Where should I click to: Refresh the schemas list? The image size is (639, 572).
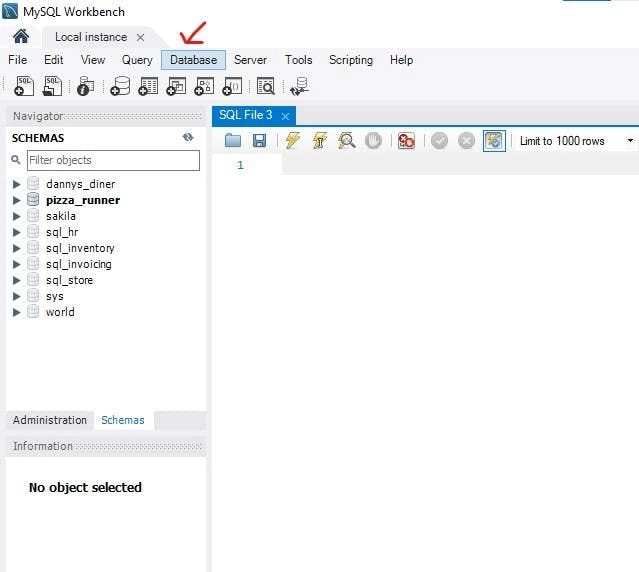[x=188, y=138]
